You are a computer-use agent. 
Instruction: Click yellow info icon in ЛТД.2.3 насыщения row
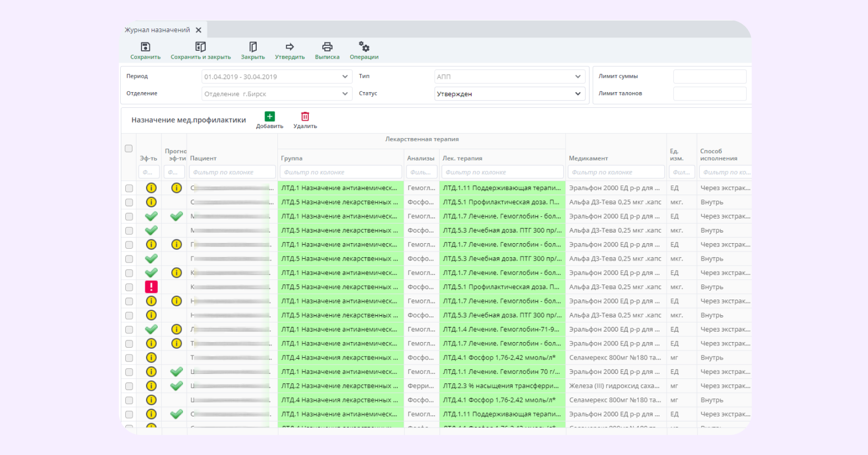(151, 386)
